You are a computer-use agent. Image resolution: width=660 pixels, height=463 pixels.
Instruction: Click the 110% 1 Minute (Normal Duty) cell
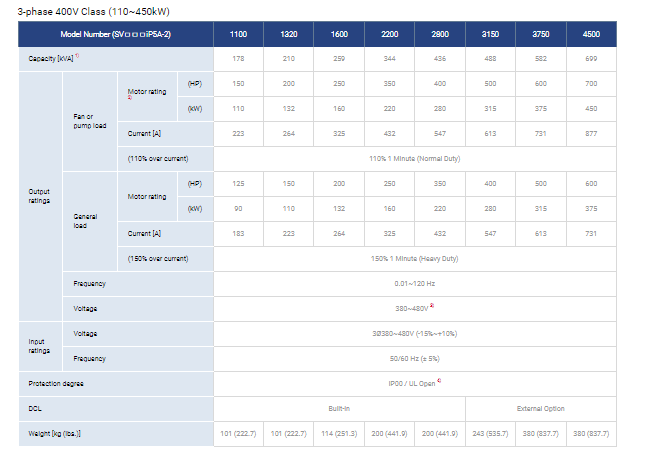414,158
